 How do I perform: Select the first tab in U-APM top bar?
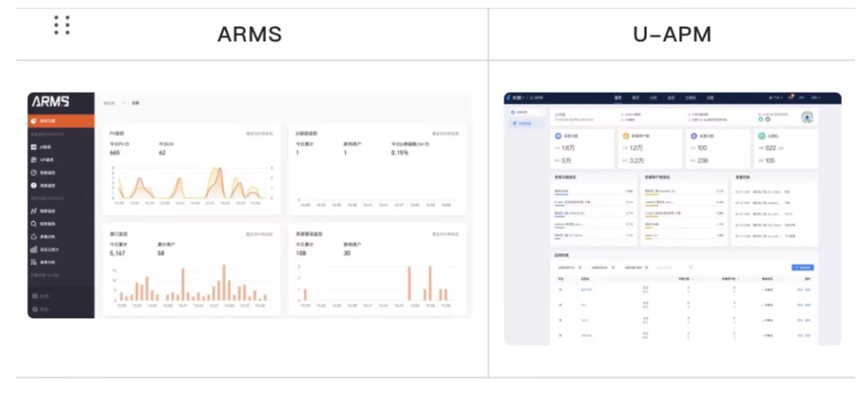(x=618, y=98)
